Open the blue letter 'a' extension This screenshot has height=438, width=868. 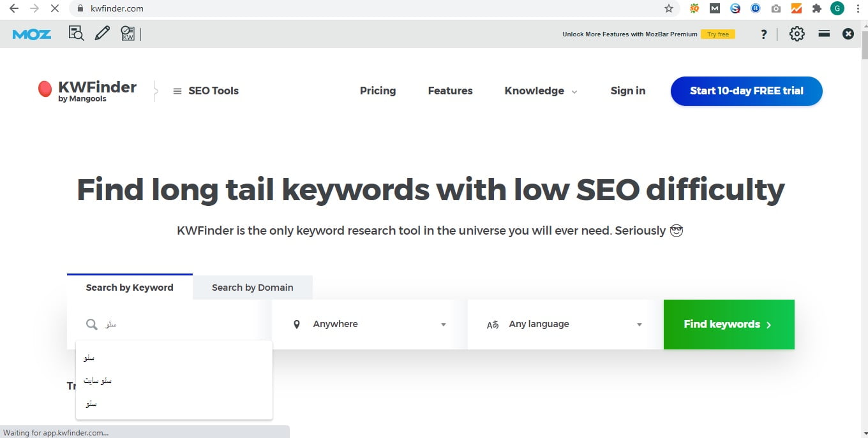(756, 9)
